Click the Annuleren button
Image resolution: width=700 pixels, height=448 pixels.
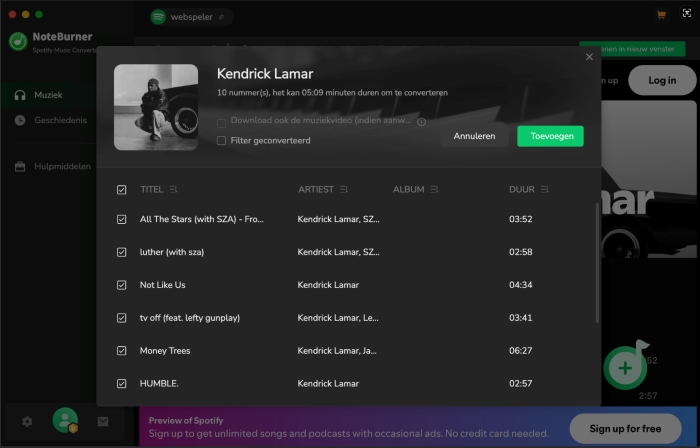(474, 136)
